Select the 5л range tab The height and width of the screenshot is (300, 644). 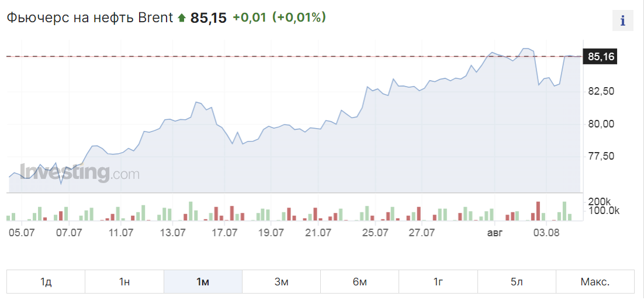[x=517, y=282]
